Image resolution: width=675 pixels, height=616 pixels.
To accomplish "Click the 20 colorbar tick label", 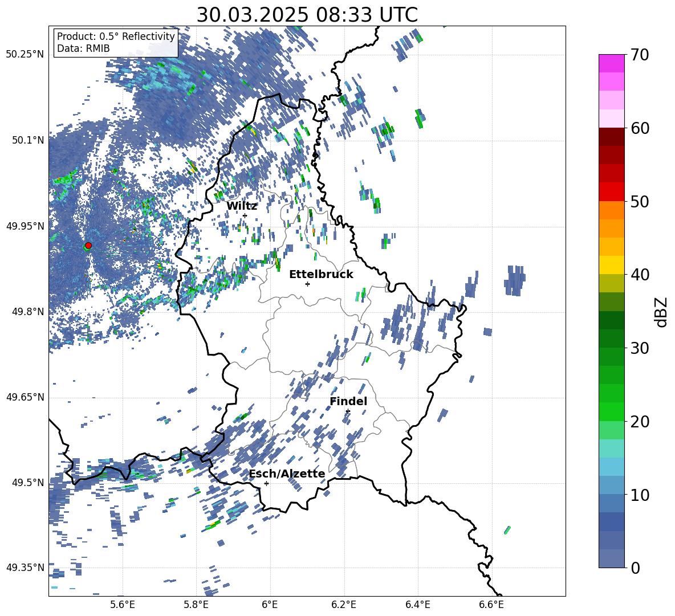I will pyautogui.click(x=640, y=421).
